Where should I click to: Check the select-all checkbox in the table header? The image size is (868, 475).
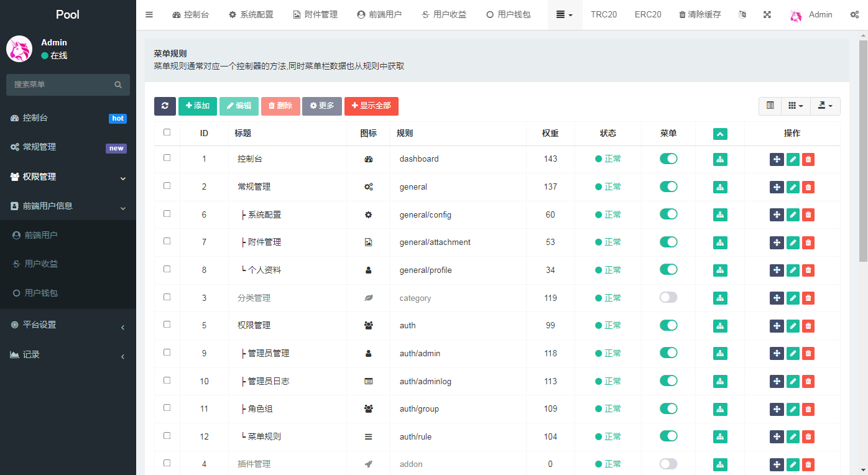[167, 132]
